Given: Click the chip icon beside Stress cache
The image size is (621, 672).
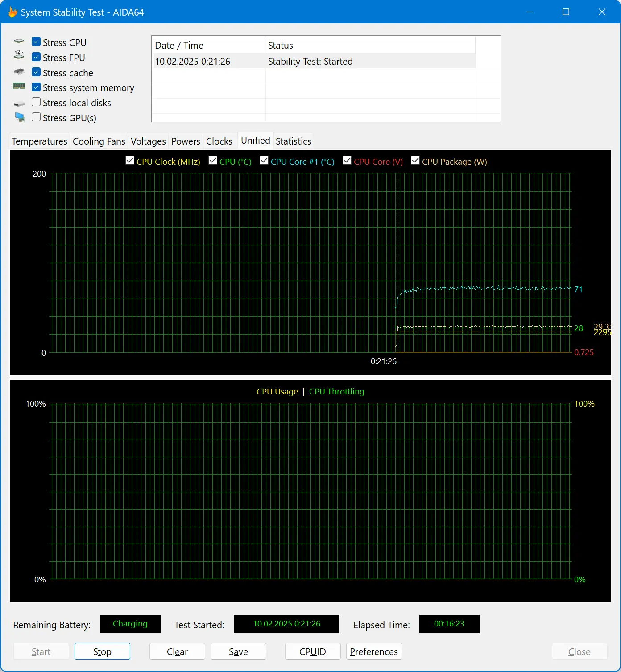Looking at the screenshot, I should tap(19, 71).
